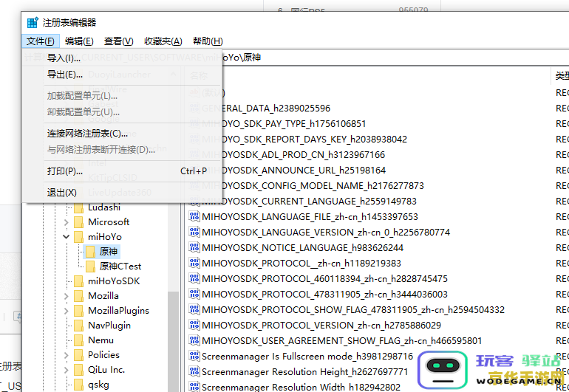Click the Ludashi folder icon
The width and height of the screenshot is (569, 392).
(79, 207)
